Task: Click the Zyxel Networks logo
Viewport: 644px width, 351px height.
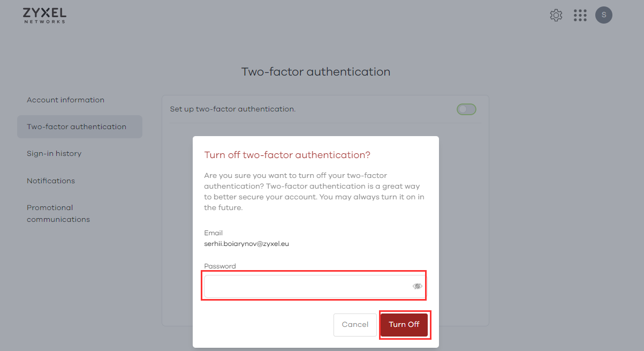Action: click(x=45, y=15)
